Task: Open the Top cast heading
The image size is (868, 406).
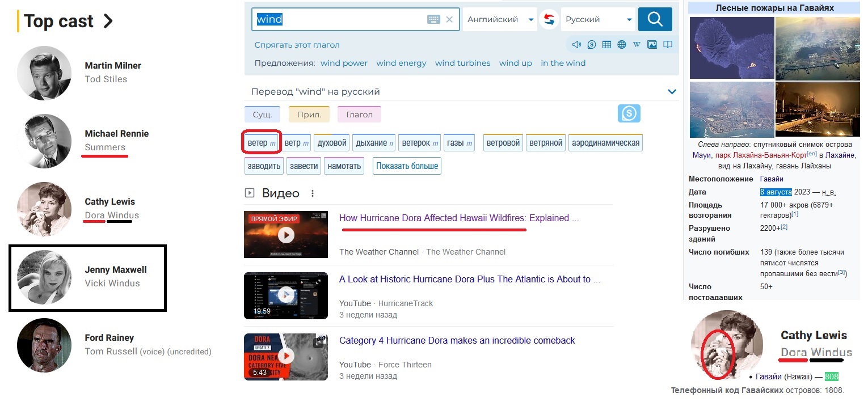Action: [58, 22]
